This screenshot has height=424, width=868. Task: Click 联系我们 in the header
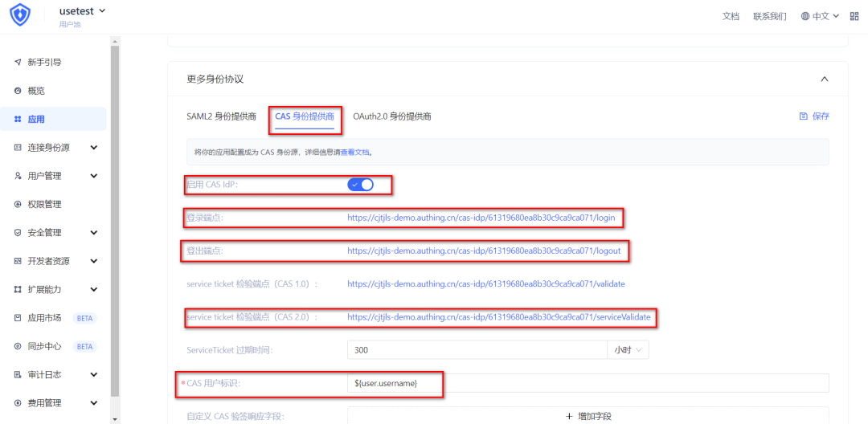click(769, 16)
